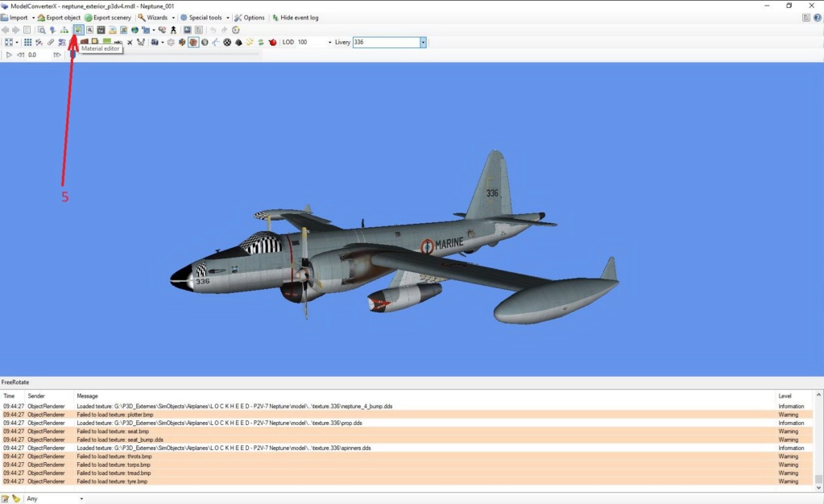Open the Options menu
824x504 pixels.
(x=250, y=18)
